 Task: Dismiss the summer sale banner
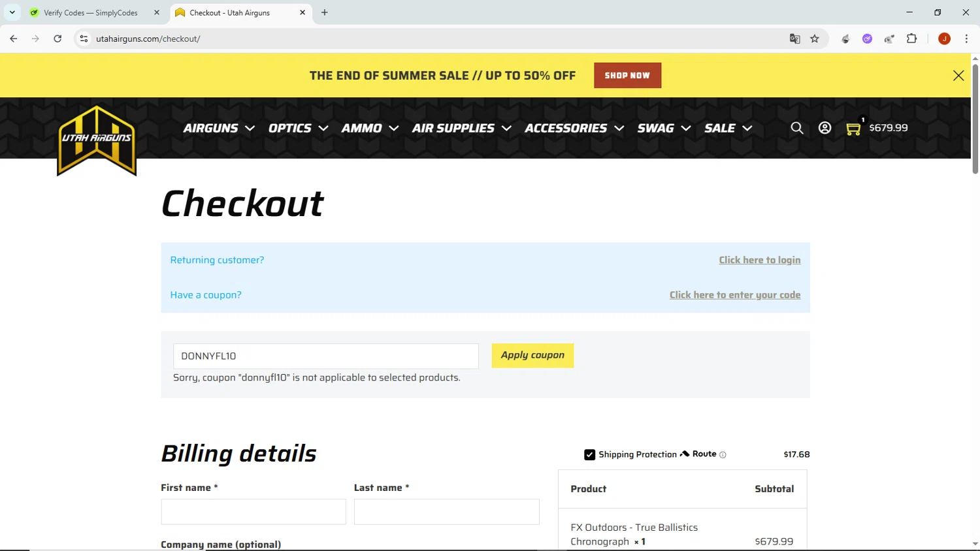(x=958, y=76)
